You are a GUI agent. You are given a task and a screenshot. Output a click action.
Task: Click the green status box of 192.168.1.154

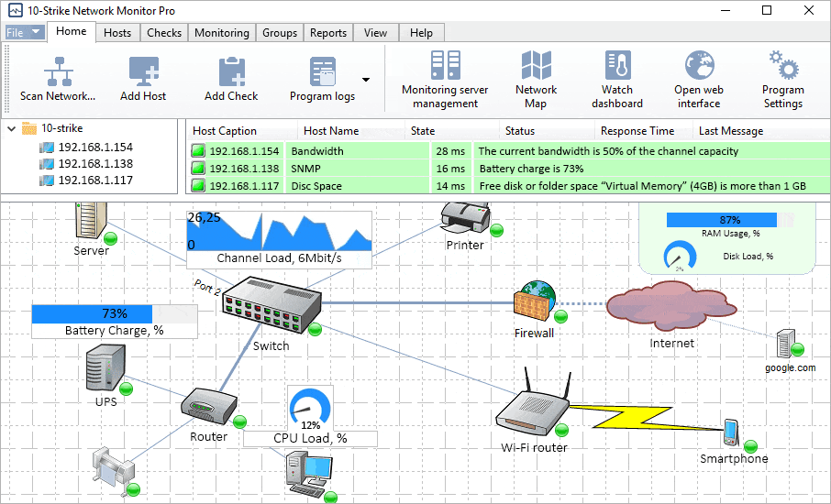pos(198,151)
